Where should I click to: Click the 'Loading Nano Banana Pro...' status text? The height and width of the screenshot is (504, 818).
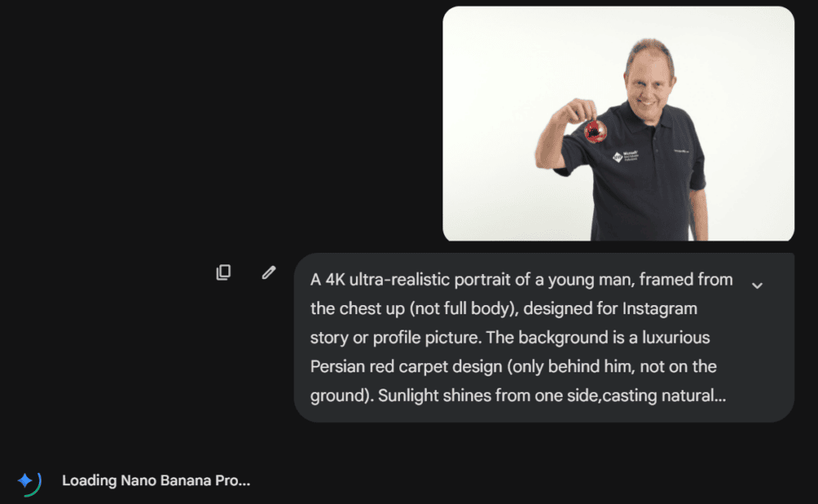point(156,480)
